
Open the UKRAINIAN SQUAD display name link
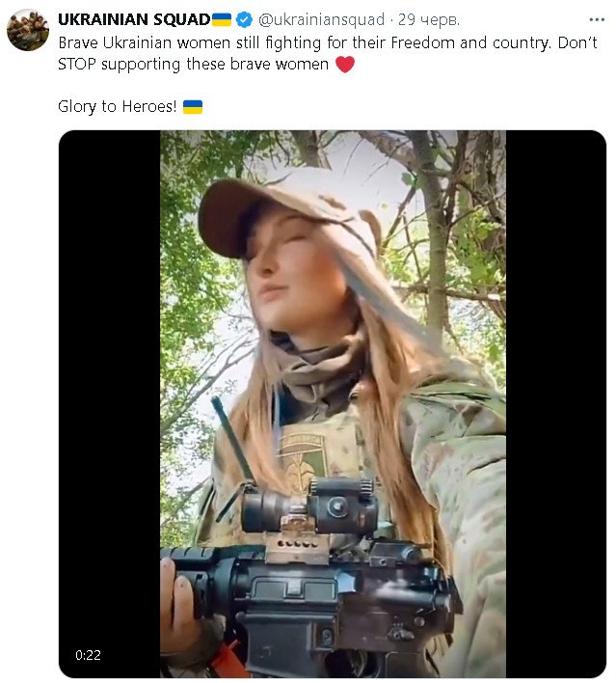(134, 19)
